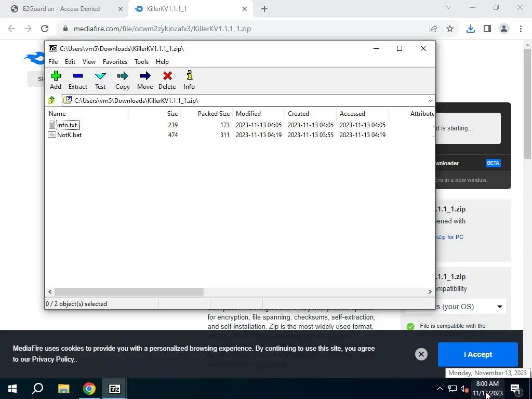Screen dimensions: 532x399
Task: Open File Explorer from the taskbar
Action: coord(63,389)
